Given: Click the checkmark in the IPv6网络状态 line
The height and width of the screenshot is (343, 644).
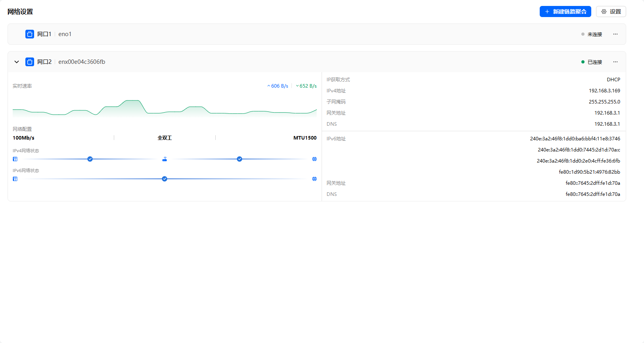Looking at the screenshot, I should pyautogui.click(x=165, y=179).
